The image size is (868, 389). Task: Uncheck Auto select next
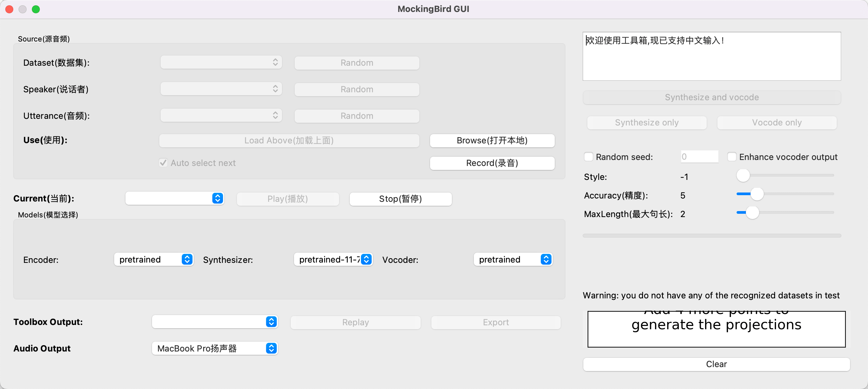[164, 163]
